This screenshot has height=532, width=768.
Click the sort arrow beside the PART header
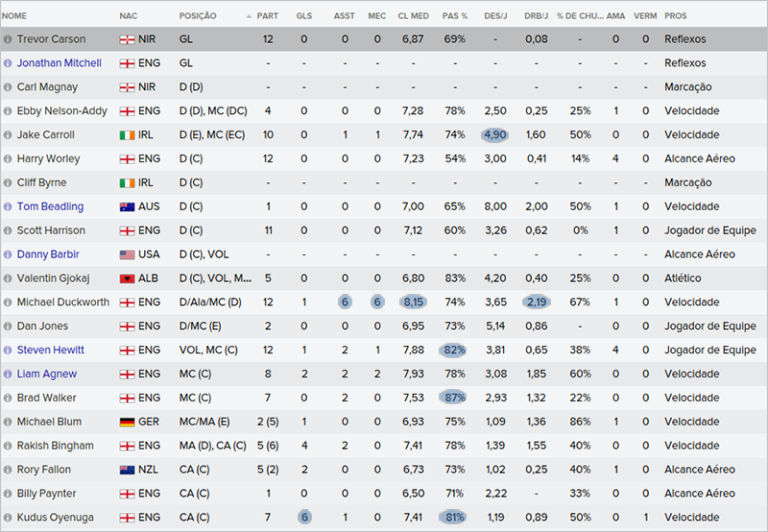point(250,16)
